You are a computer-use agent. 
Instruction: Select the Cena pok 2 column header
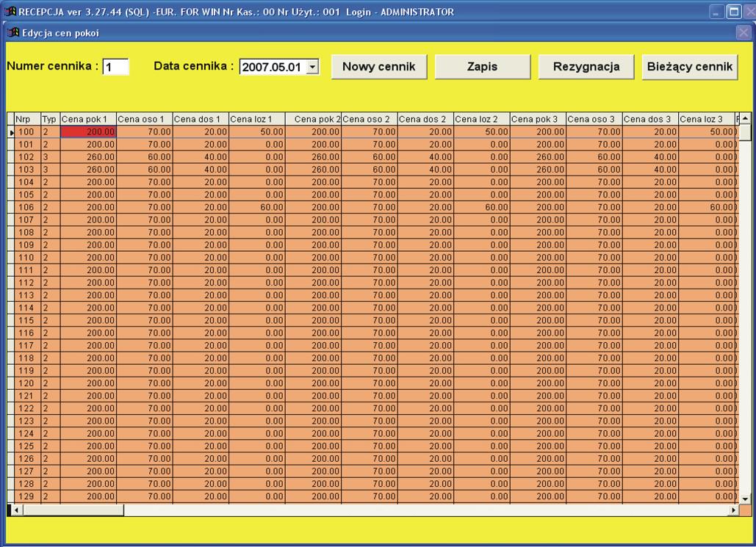coord(314,119)
